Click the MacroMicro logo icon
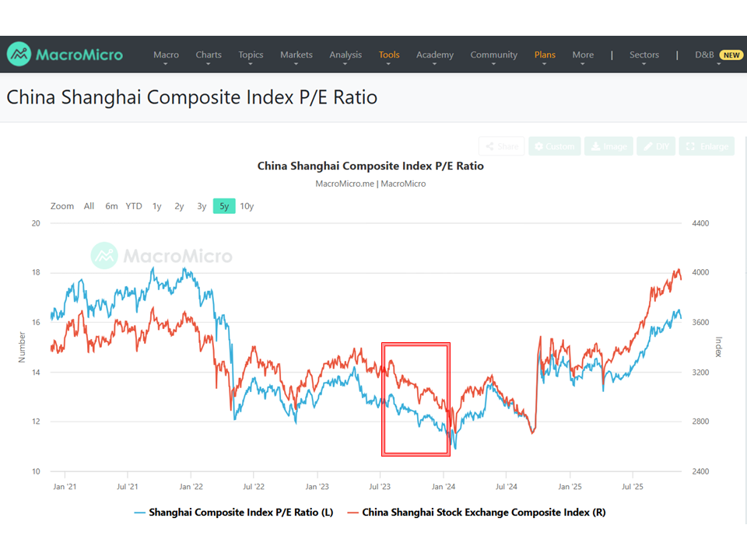Screen dimensions: 747x560 (x=19, y=54)
